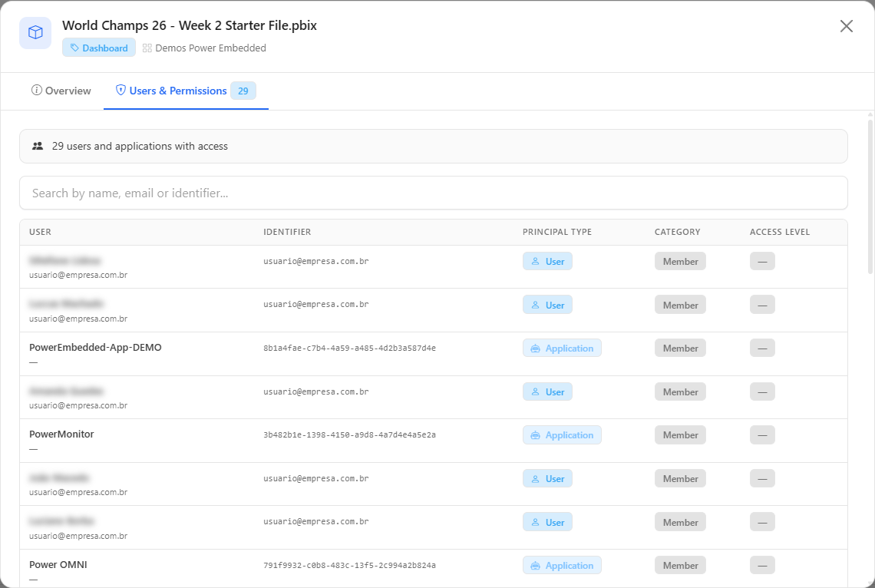Select the PowerMonitor row name

[x=61, y=434]
